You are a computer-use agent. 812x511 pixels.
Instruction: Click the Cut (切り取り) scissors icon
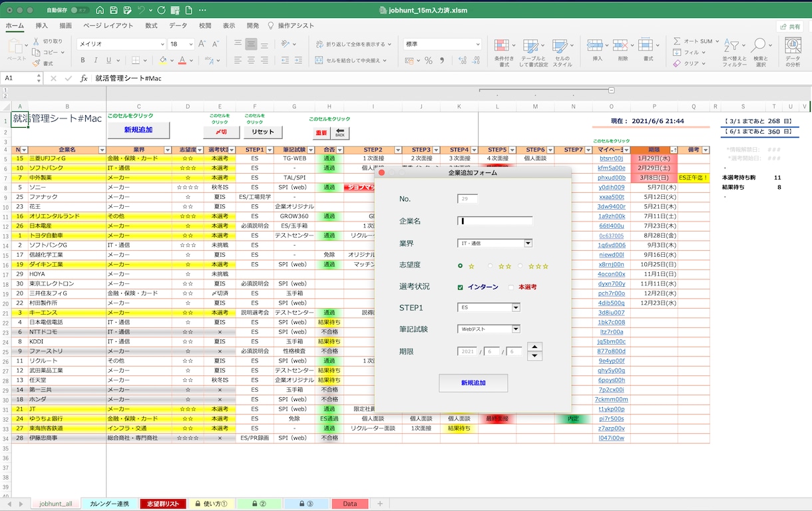click(x=36, y=41)
